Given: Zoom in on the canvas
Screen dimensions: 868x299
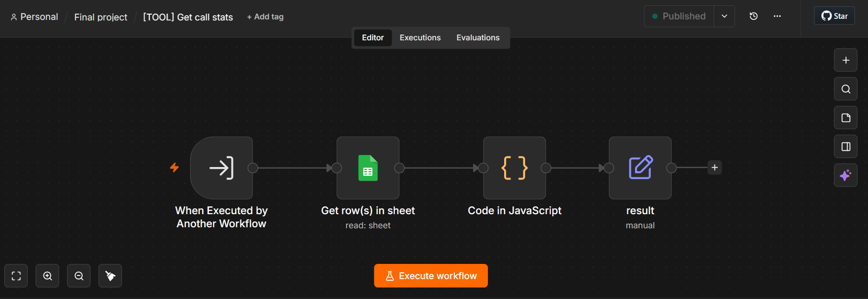Looking at the screenshot, I should [48, 276].
